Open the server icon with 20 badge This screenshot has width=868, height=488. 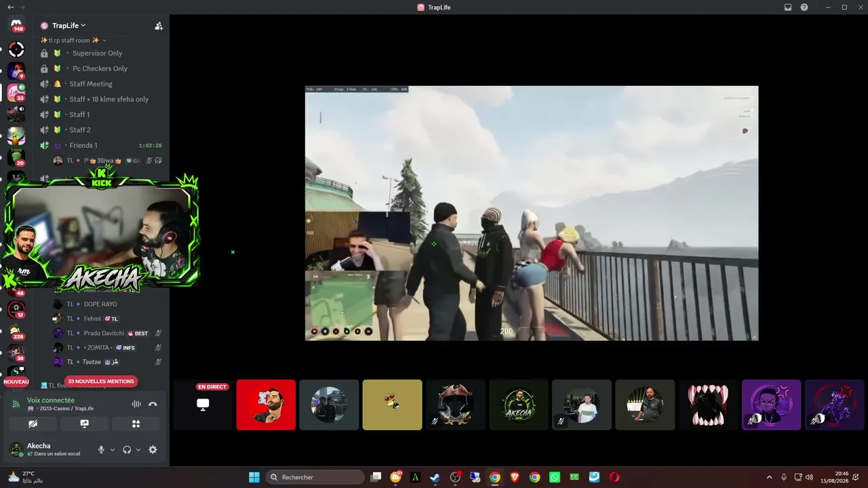tap(16, 157)
